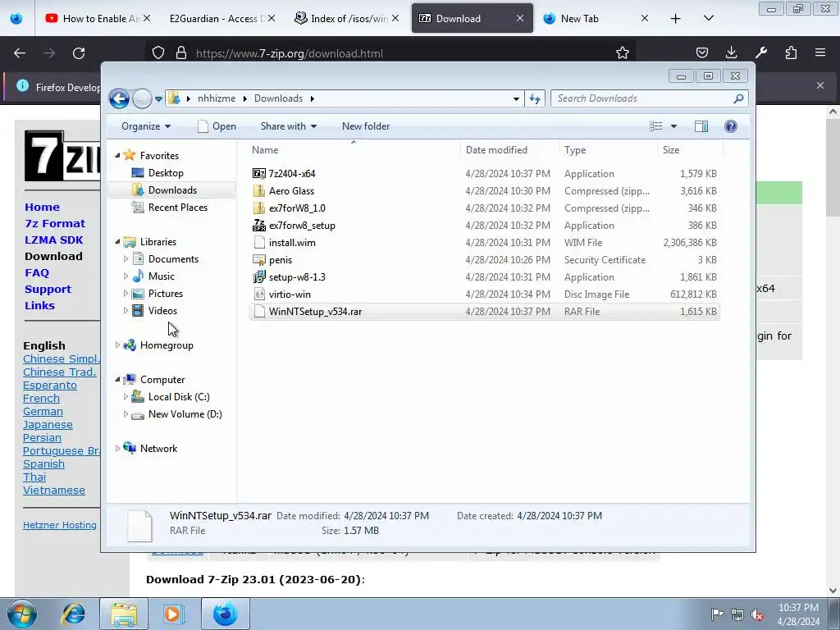Open Firefox hamburger application menu
840x630 pixels.
(820, 52)
